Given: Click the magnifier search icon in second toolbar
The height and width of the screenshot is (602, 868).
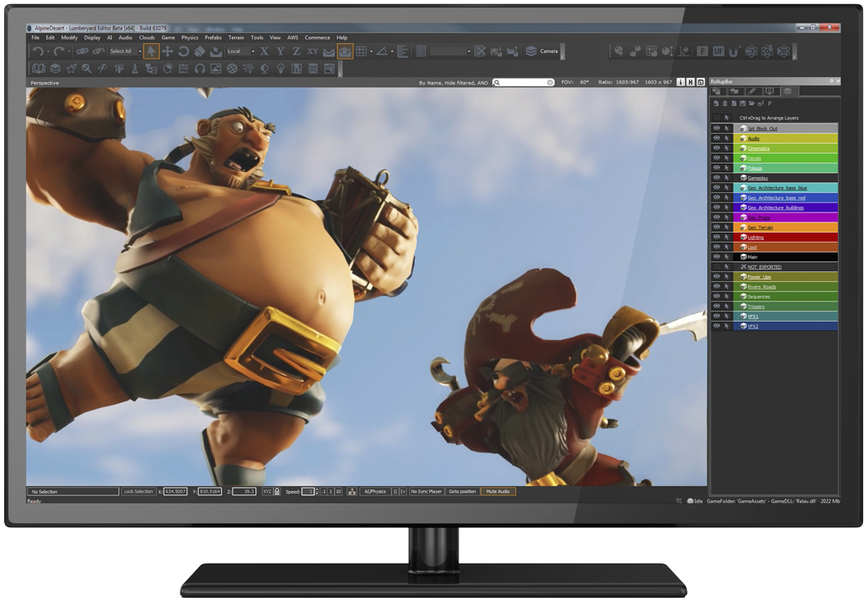Looking at the screenshot, I should (87, 69).
